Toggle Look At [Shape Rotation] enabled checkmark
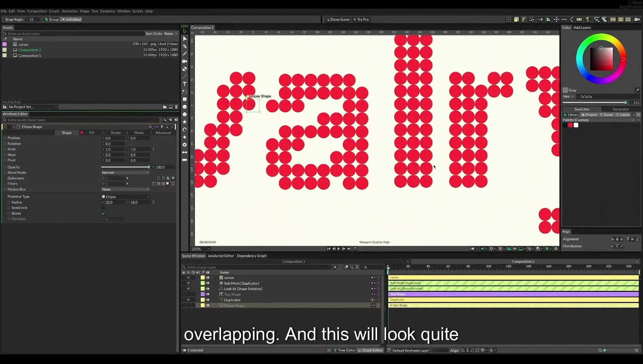 click(188, 289)
